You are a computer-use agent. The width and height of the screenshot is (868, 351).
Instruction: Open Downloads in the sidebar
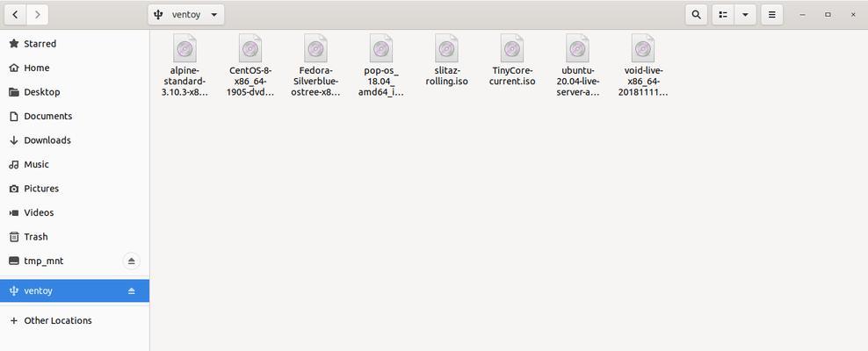75,140
